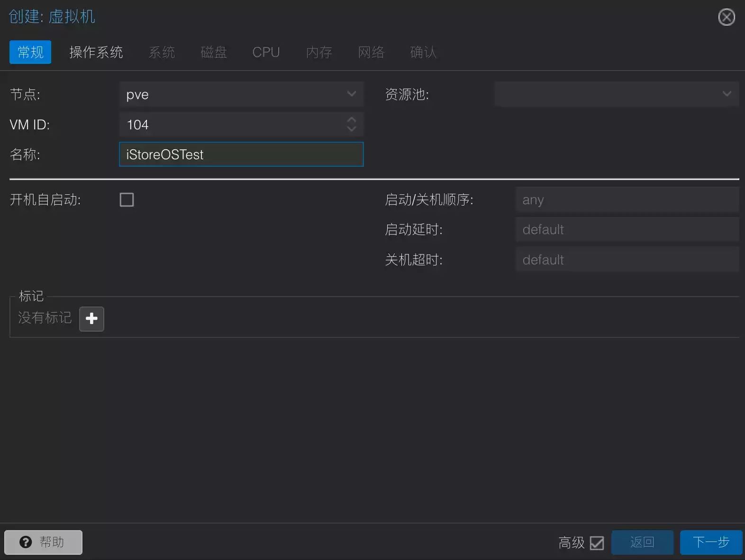Click VM ID decrement down arrow
The width and height of the screenshot is (745, 560).
coord(351,129)
